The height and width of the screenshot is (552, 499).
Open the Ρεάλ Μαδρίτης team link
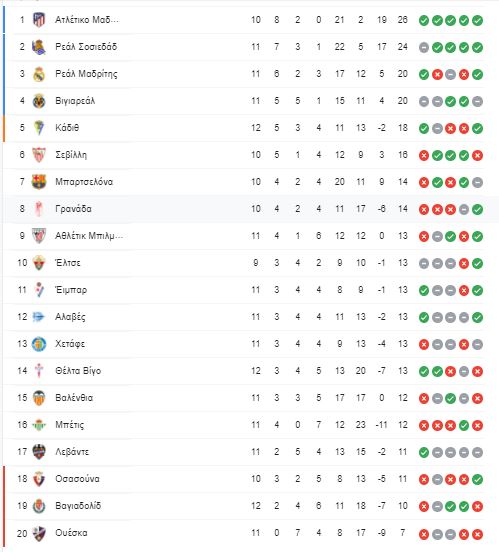click(x=86, y=74)
